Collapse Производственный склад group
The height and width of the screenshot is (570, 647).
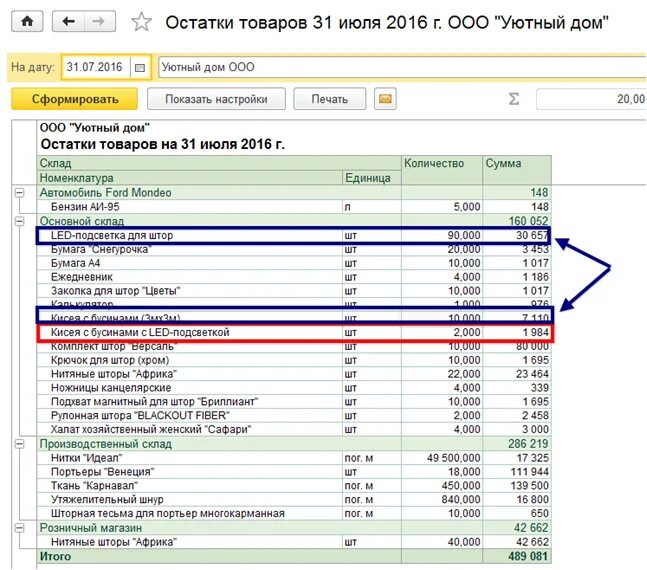point(19,444)
